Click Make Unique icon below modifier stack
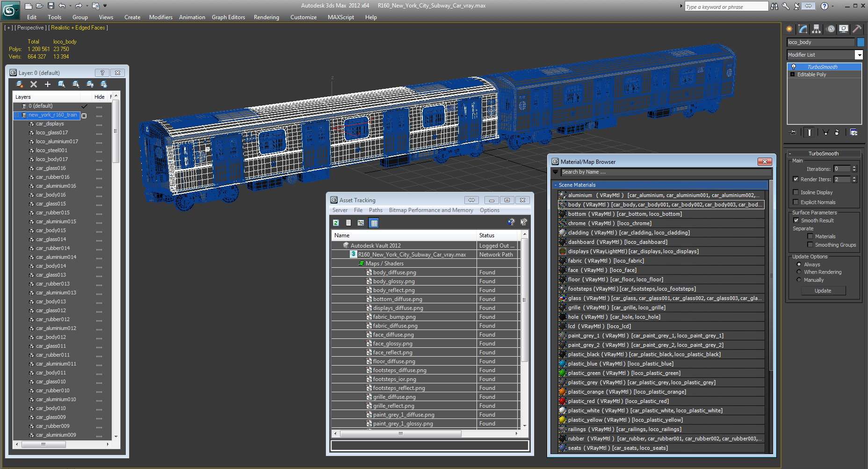The image size is (868, 469). tap(825, 132)
